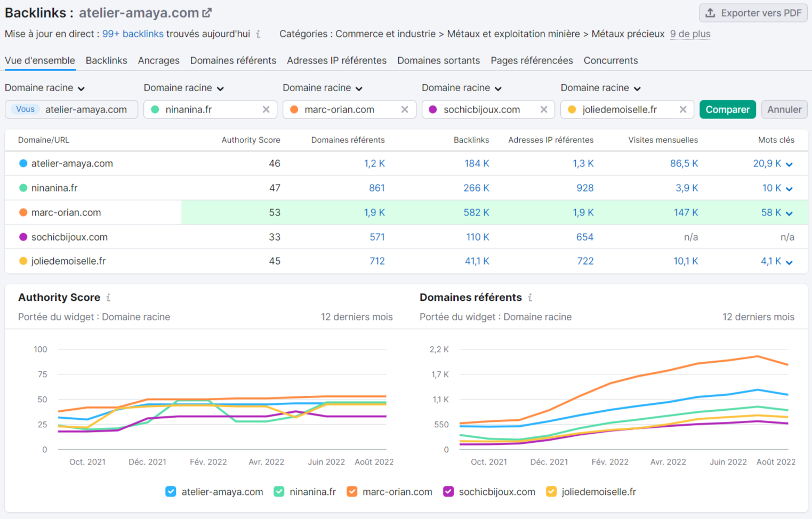Remove sochicbijoux.com from comparison
812x519 pixels.
[544, 109]
